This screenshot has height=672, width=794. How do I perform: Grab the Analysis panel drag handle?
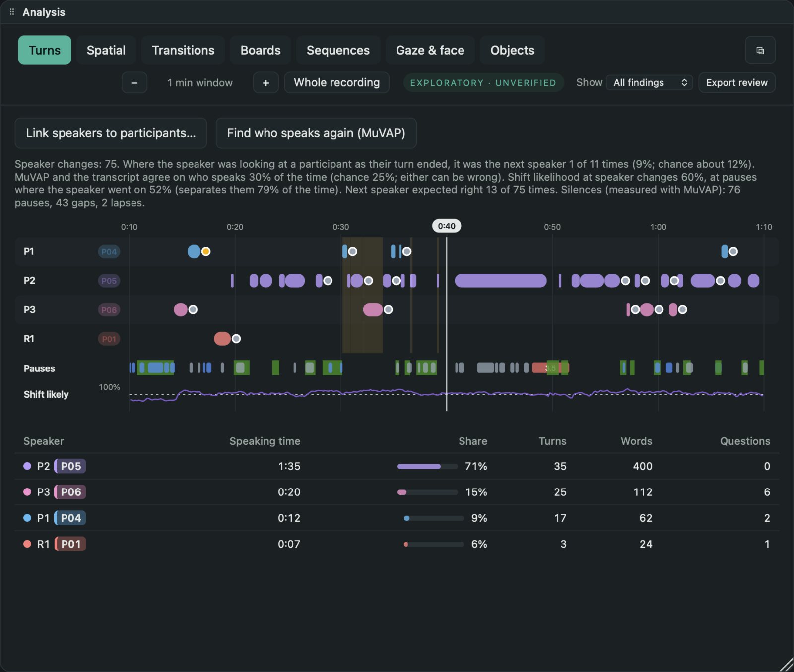coord(12,12)
